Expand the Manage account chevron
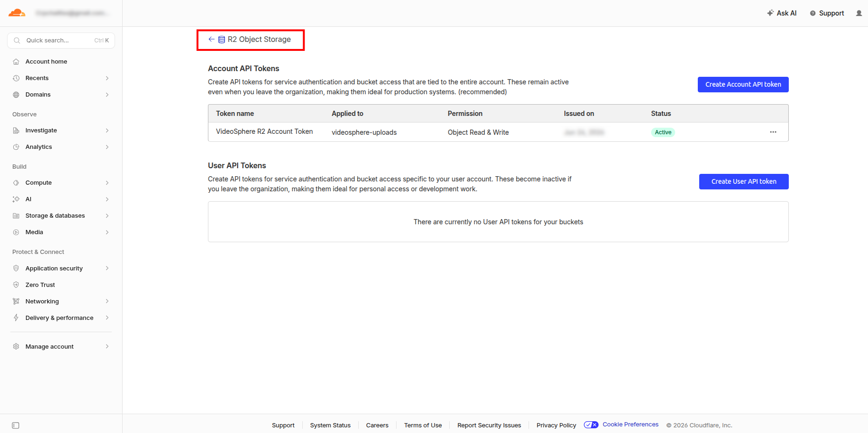 [107, 346]
